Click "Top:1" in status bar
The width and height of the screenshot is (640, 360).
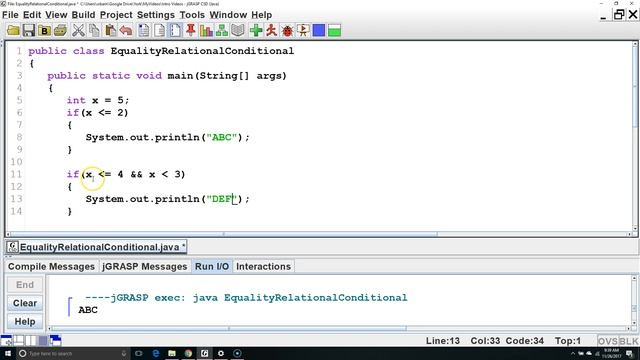[x=567, y=341]
